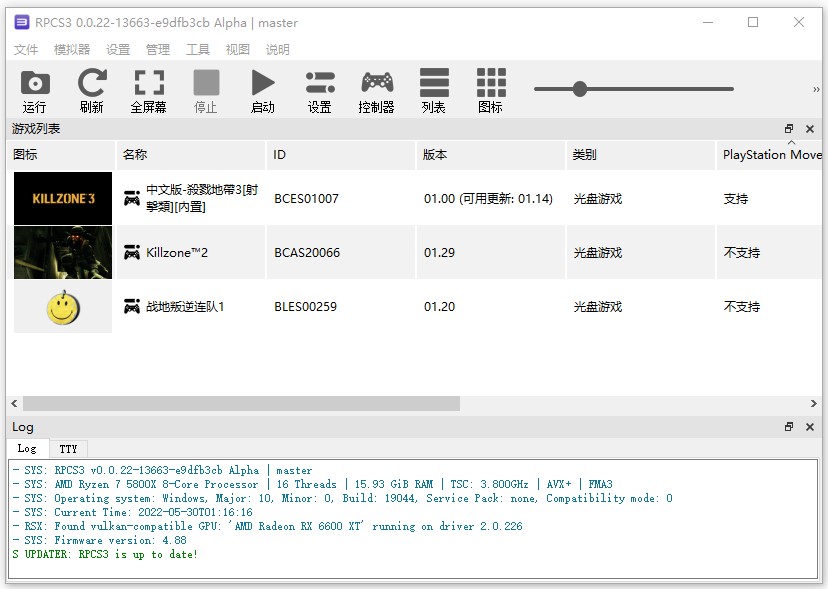Screen dimensions: 828x589
Task: Expand toolbar overflow chevron
Action: click(x=816, y=89)
